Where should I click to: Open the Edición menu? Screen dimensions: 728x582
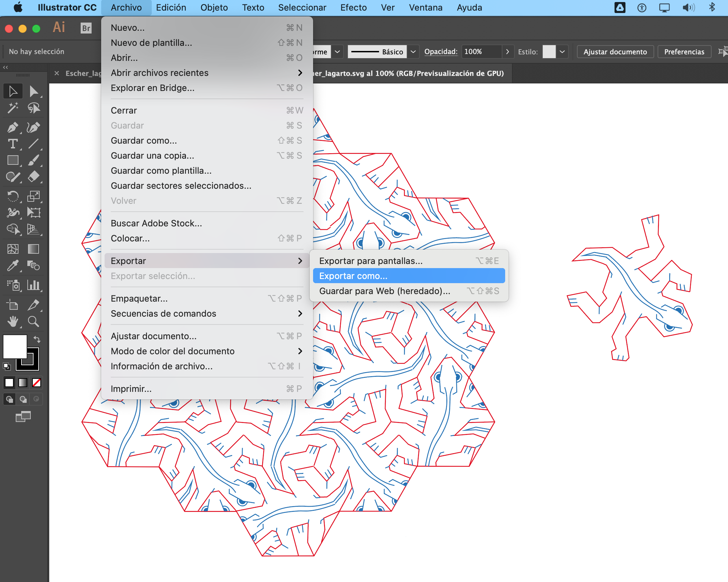tap(171, 8)
